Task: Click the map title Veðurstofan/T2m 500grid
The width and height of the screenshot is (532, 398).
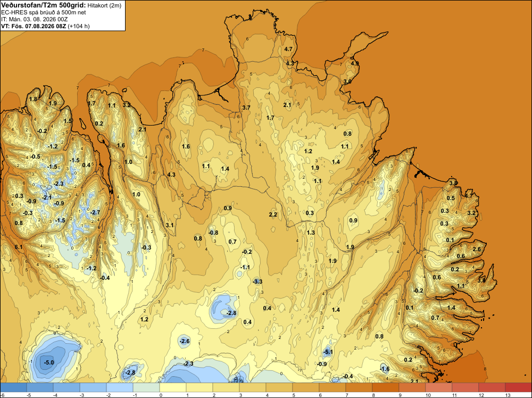Action: pyautogui.click(x=43, y=5)
